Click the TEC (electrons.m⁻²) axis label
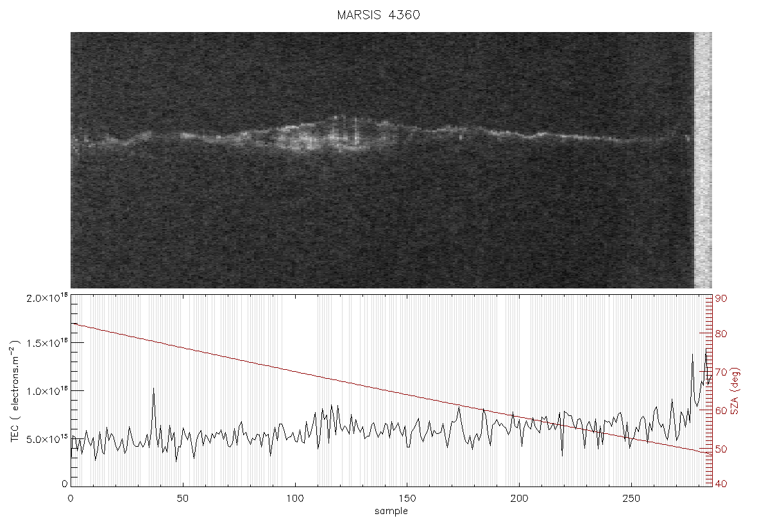The image size is (757, 532). (x=15, y=391)
